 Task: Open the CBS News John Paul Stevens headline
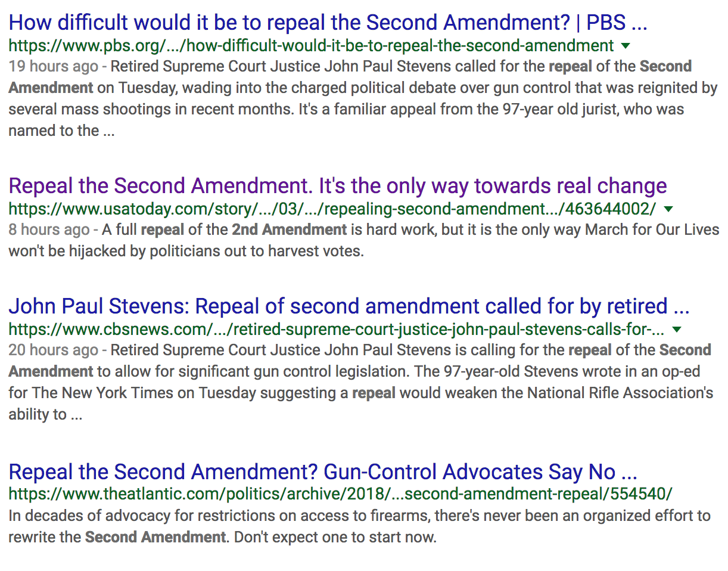349,306
